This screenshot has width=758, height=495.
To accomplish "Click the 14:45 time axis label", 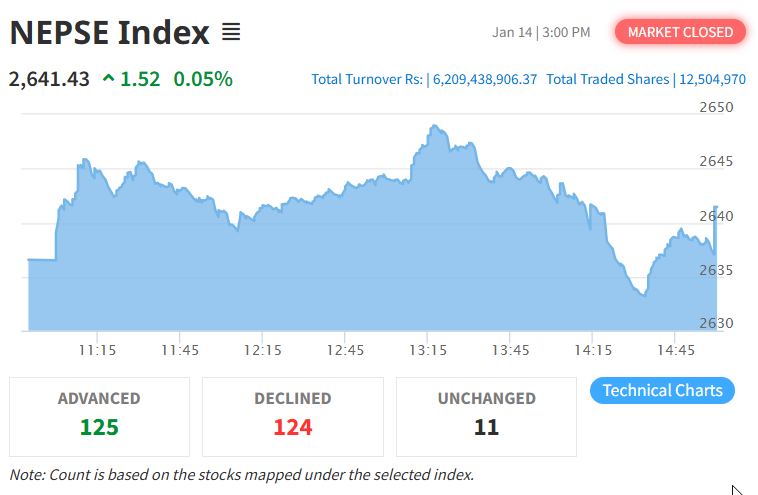I will (x=677, y=350).
